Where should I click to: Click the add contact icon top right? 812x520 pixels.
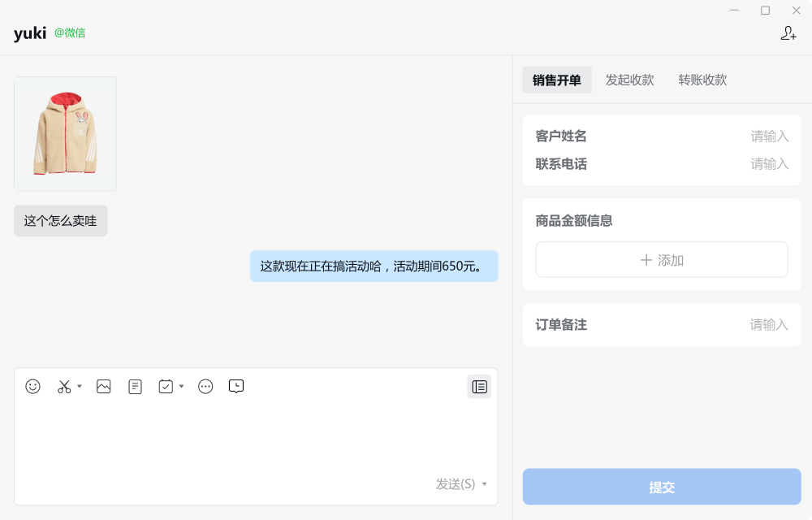(x=788, y=33)
